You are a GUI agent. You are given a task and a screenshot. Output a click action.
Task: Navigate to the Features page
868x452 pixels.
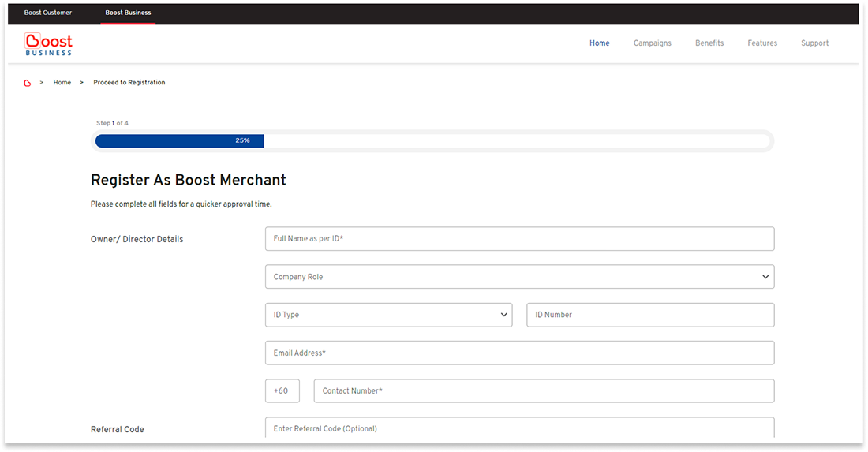pos(762,43)
